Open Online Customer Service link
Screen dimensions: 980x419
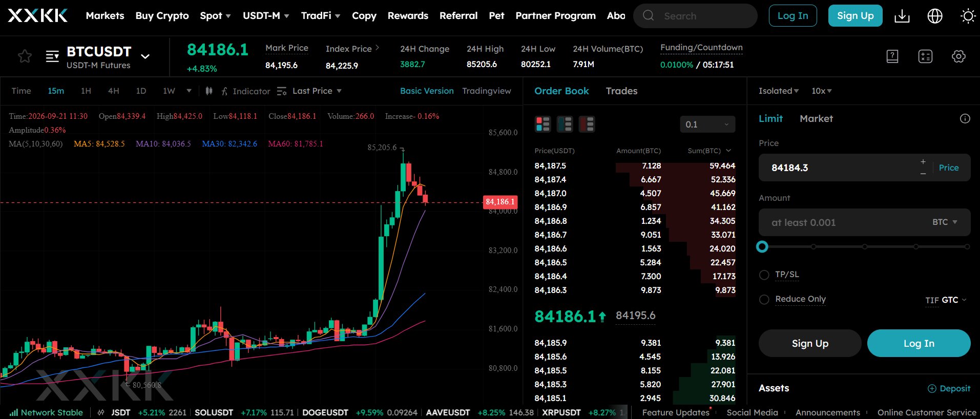click(927, 412)
